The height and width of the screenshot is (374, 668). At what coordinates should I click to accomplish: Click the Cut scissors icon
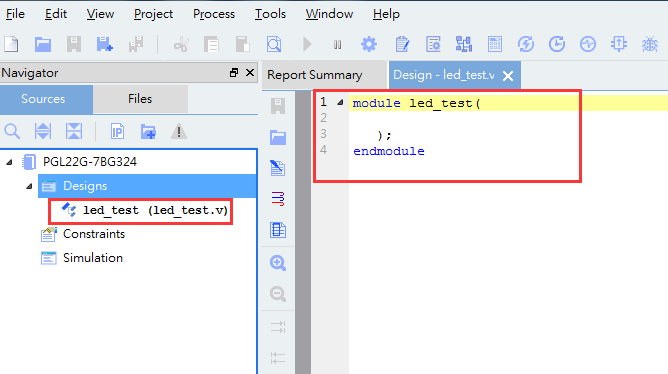pos(181,44)
